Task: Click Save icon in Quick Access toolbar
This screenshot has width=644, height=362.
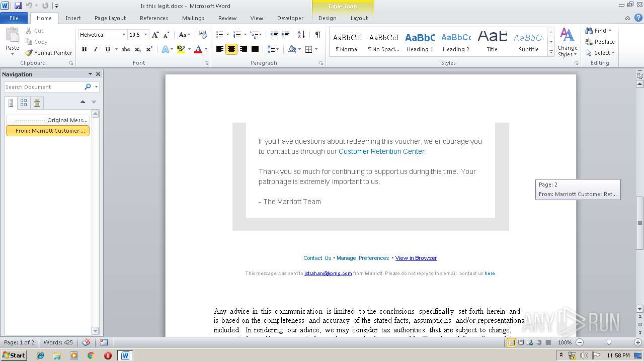Action: point(18,6)
